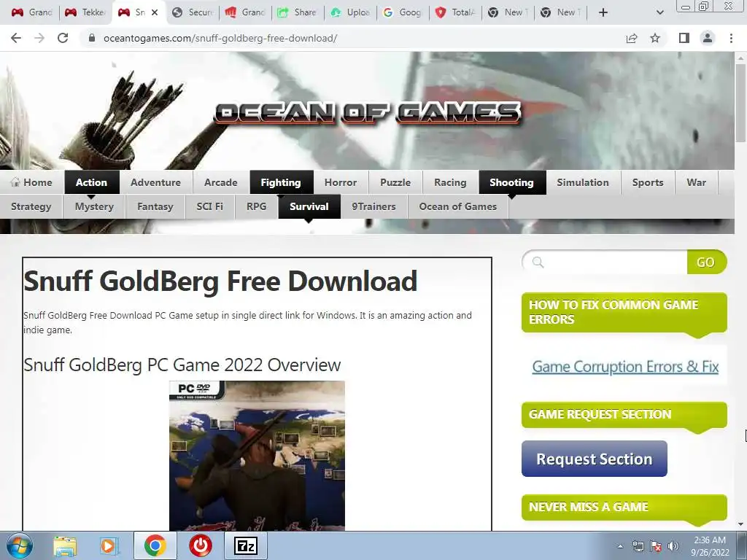Click the green GO search button
Image resolution: width=747 pixels, height=560 pixels.
point(706,262)
